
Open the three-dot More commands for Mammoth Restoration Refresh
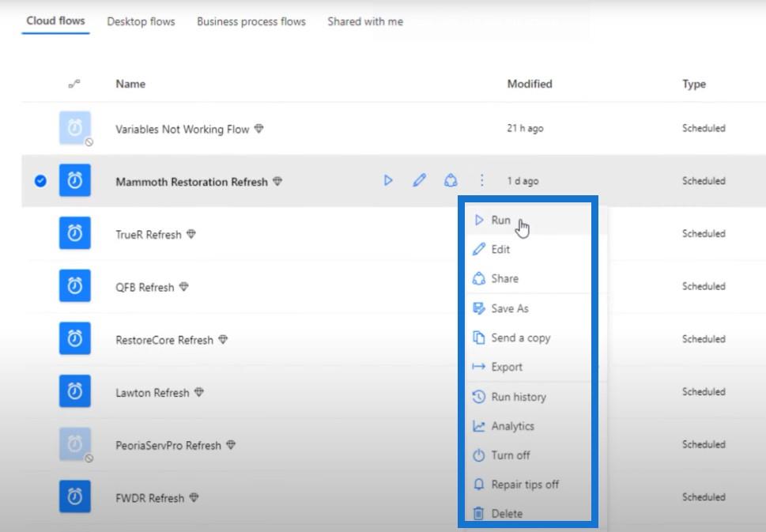(x=481, y=181)
